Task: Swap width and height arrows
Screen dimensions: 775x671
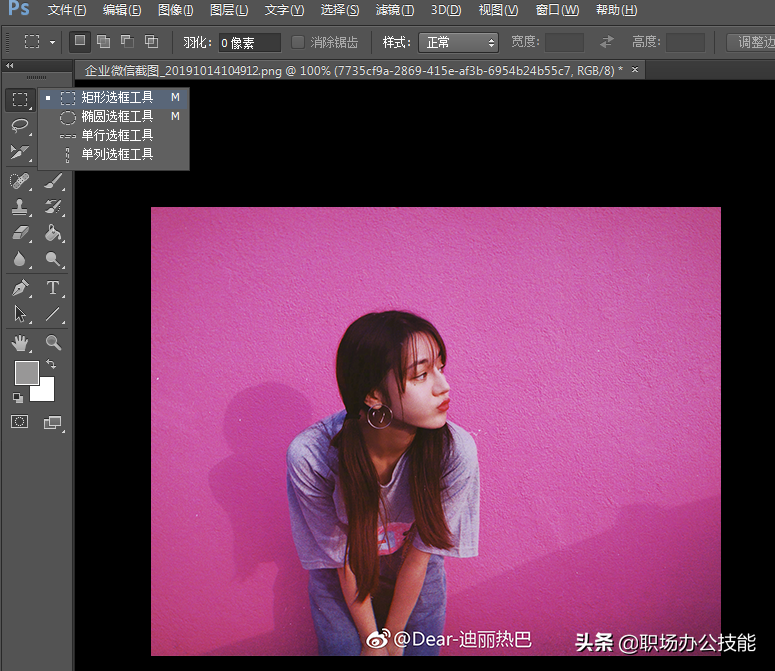Action: point(607,42)
